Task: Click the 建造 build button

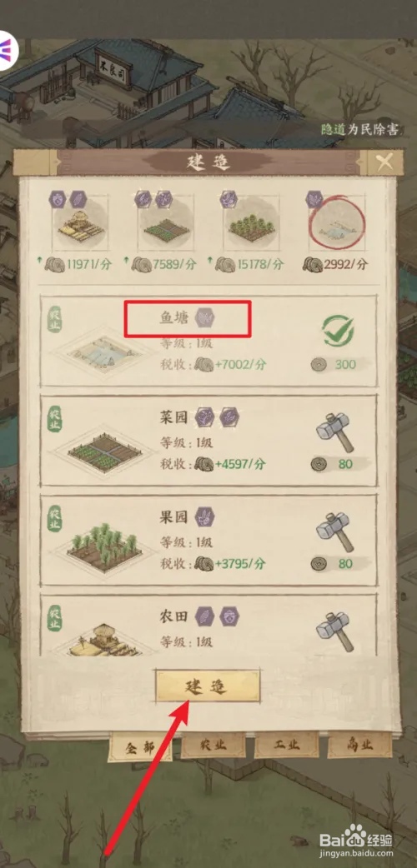Action: point(208,686)
